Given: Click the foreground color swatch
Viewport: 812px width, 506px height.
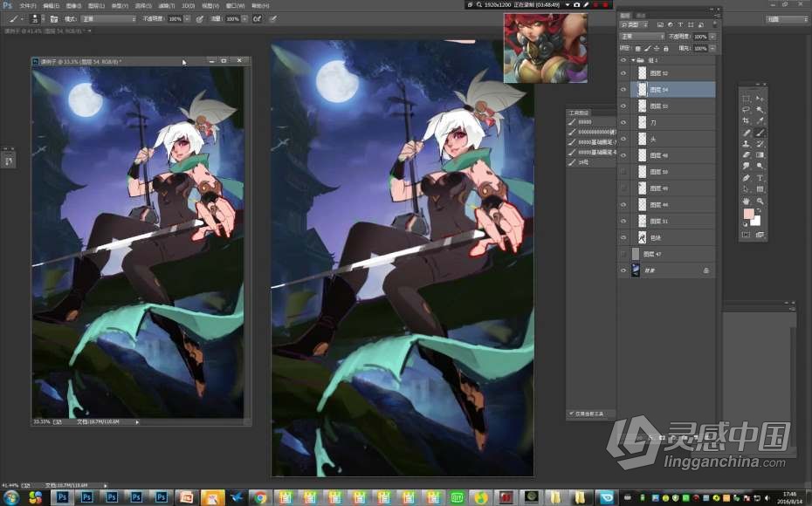Looking at the screenshot, I should 748,215.
